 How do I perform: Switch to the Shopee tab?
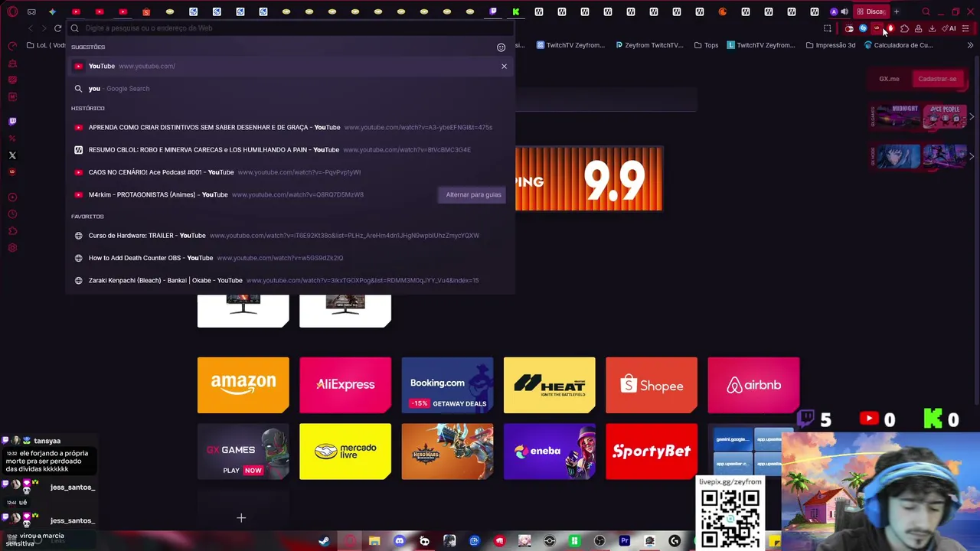146,11
